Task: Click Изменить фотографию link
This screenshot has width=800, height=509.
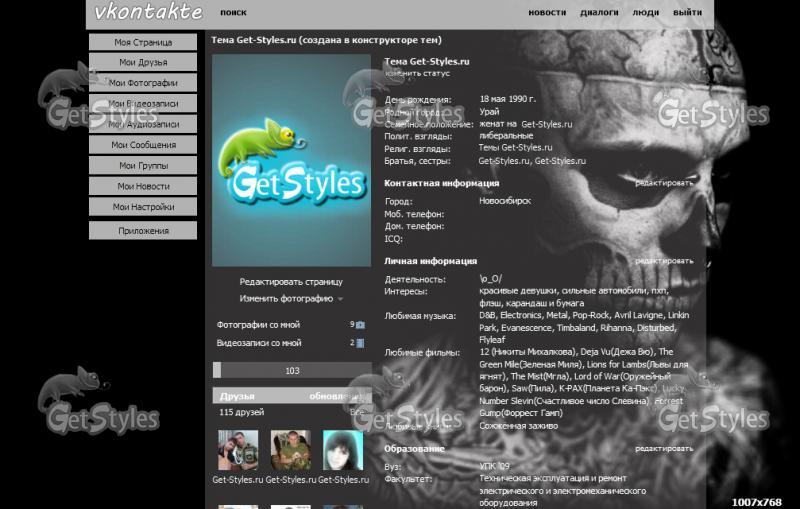Action: coord(286,299)
